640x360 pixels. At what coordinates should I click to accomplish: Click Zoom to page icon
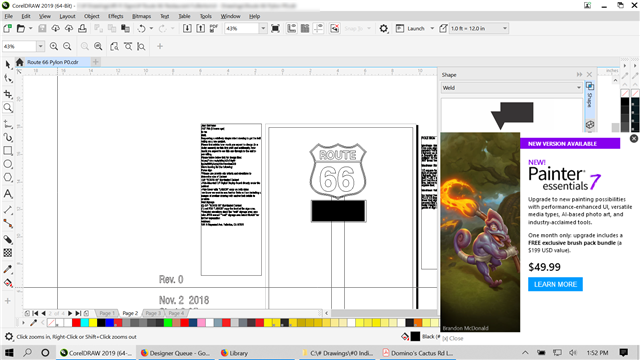click(114, 47)
